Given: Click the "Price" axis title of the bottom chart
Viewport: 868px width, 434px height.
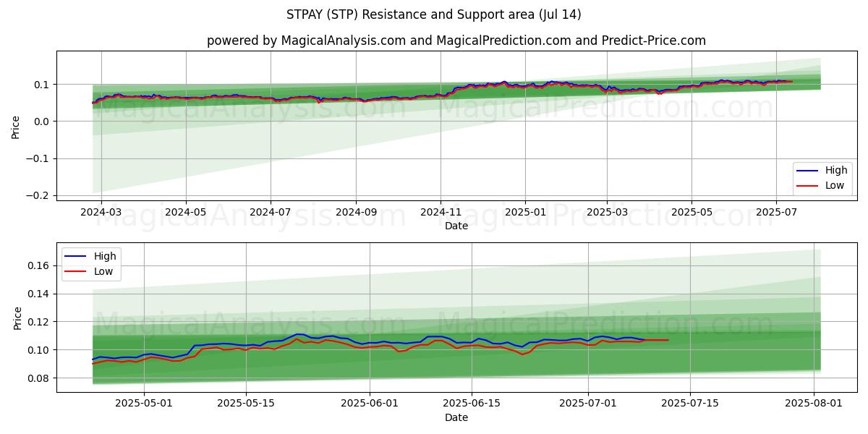Looking at the screenshot, I should [18, 318].
